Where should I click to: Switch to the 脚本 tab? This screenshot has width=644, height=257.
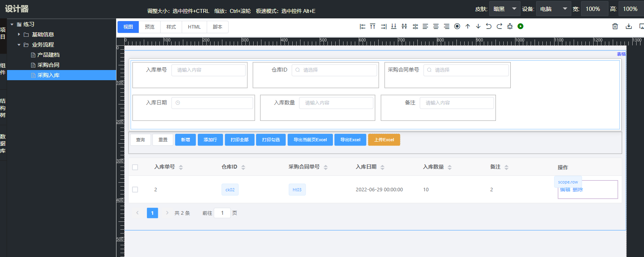(218, 27)
